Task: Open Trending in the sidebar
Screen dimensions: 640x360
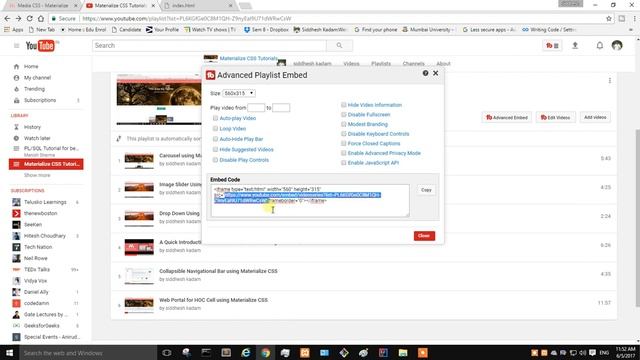Action: click(34, 89)
